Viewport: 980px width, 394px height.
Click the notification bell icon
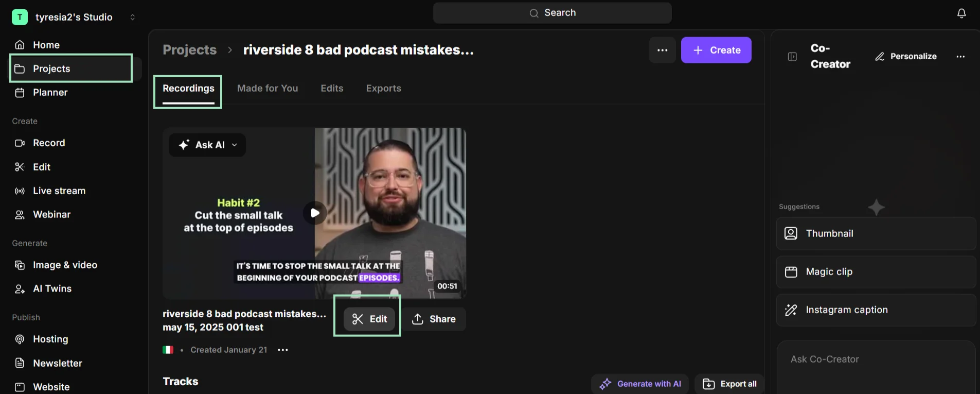click(x=961, y=13)
